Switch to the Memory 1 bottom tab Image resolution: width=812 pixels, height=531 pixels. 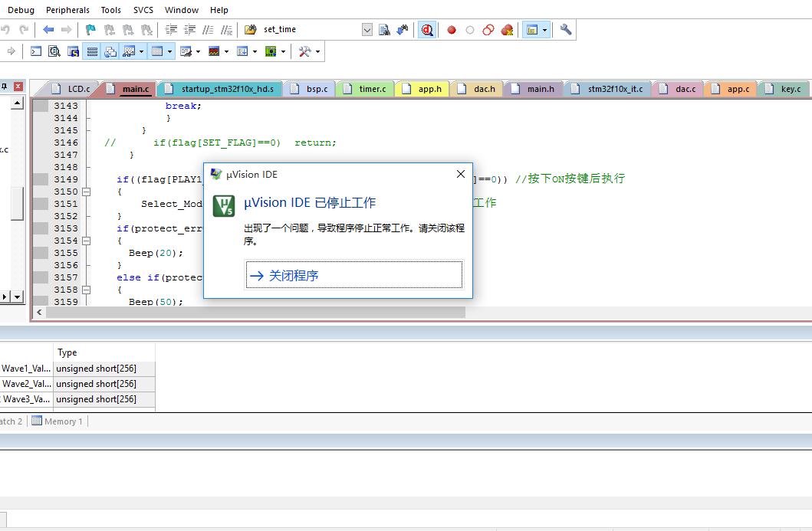(58, 421)
